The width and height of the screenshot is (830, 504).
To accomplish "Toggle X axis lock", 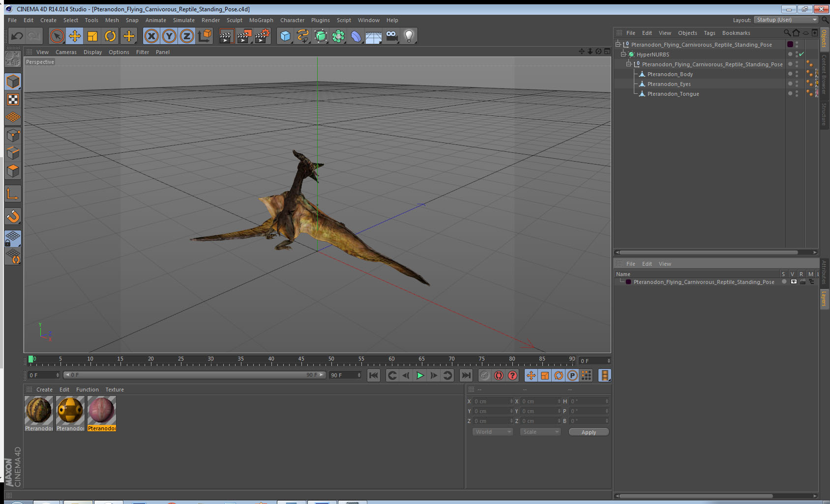I will click(151, 36).
